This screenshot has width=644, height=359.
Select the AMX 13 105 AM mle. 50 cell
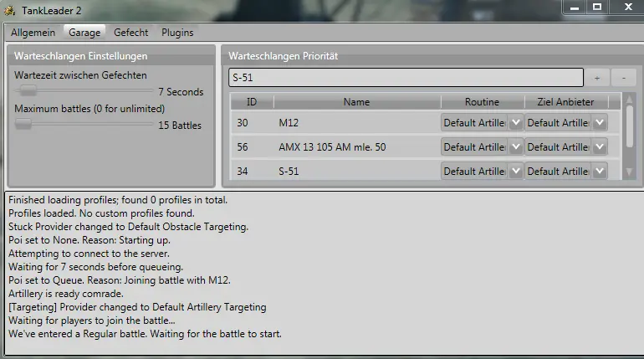tap(332, 147)
